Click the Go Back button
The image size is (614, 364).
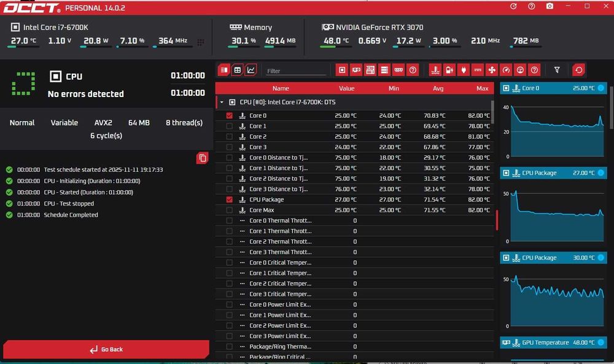click(x=106, y=349)
